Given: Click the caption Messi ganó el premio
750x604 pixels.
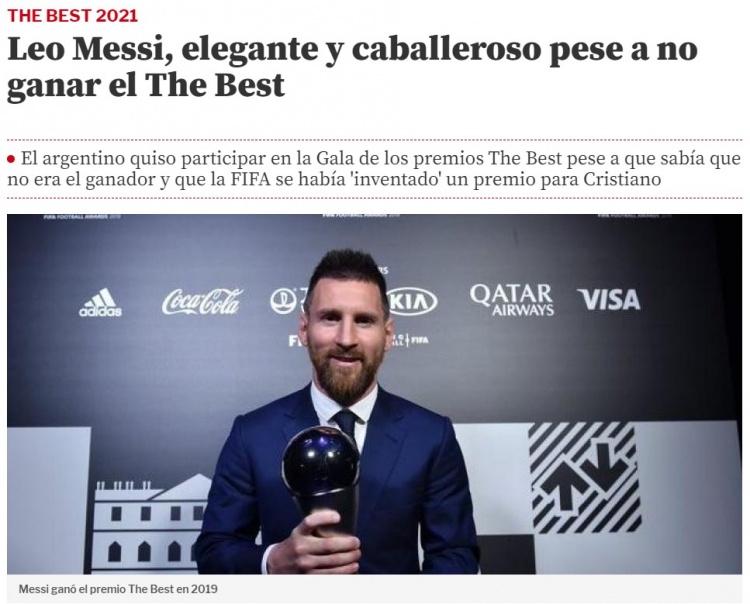Looking at the screenshot, I should (118, 589).
